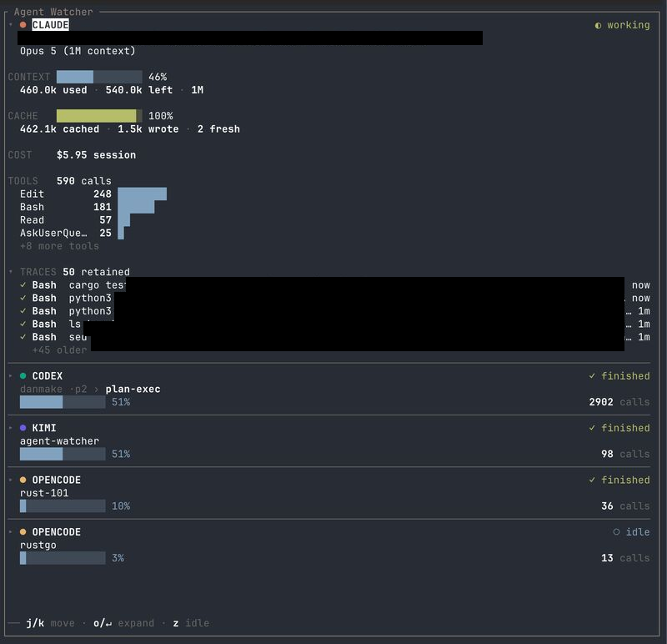The image size is (667, 644).
Task: Click the '36 calls' count
Action: [625, 506]
